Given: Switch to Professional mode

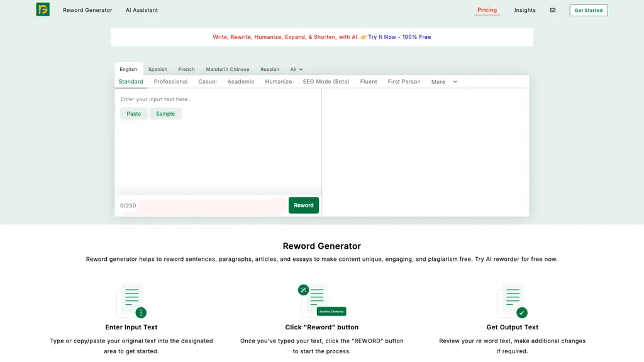Looking at the screenshot, I should [171, 82].
